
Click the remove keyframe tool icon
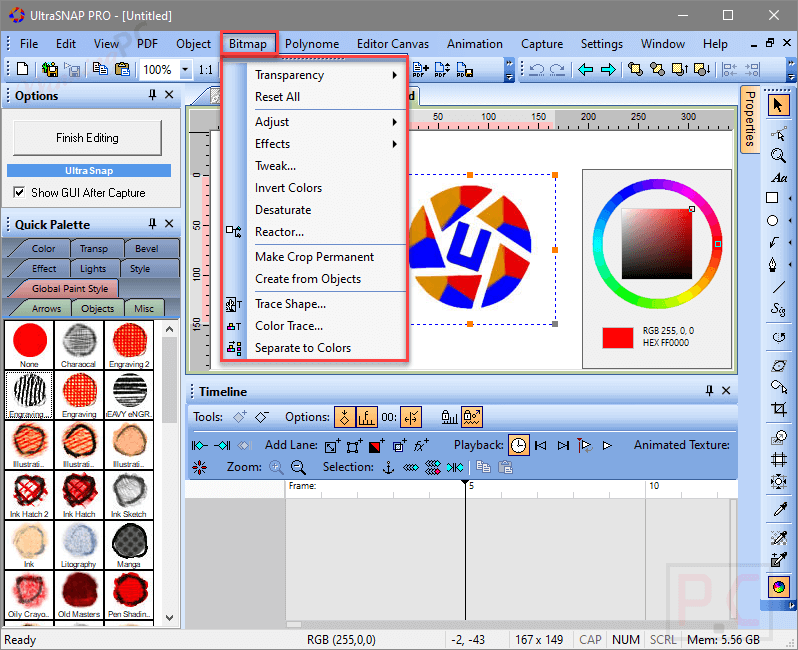(262, 417)
